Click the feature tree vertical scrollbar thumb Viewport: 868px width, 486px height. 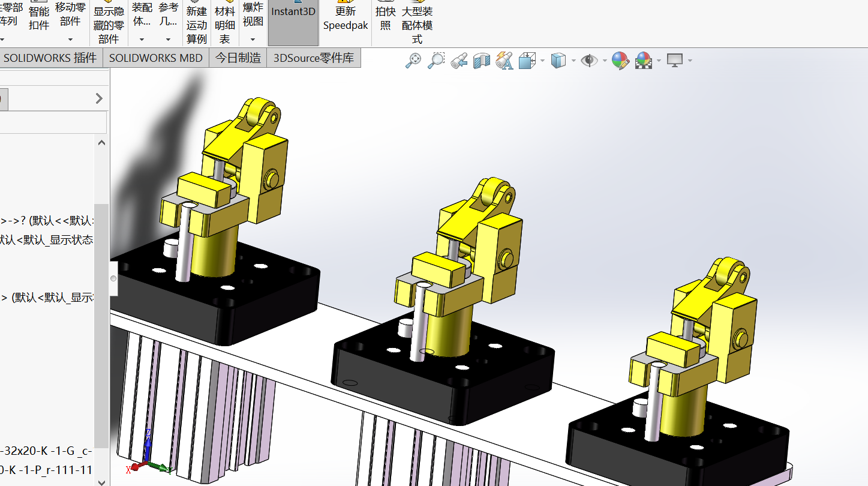[x=101, y=326]
